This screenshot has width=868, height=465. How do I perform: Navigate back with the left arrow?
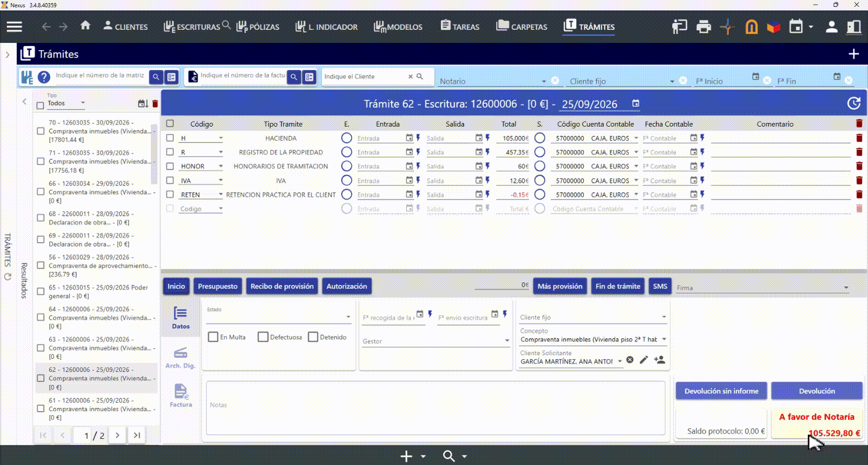(x=46, y=27)
